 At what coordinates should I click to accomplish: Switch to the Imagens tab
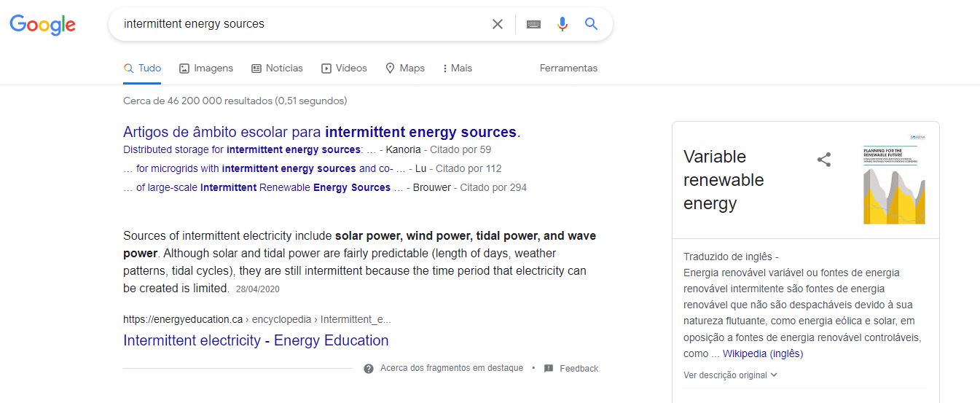coord(206,69)
